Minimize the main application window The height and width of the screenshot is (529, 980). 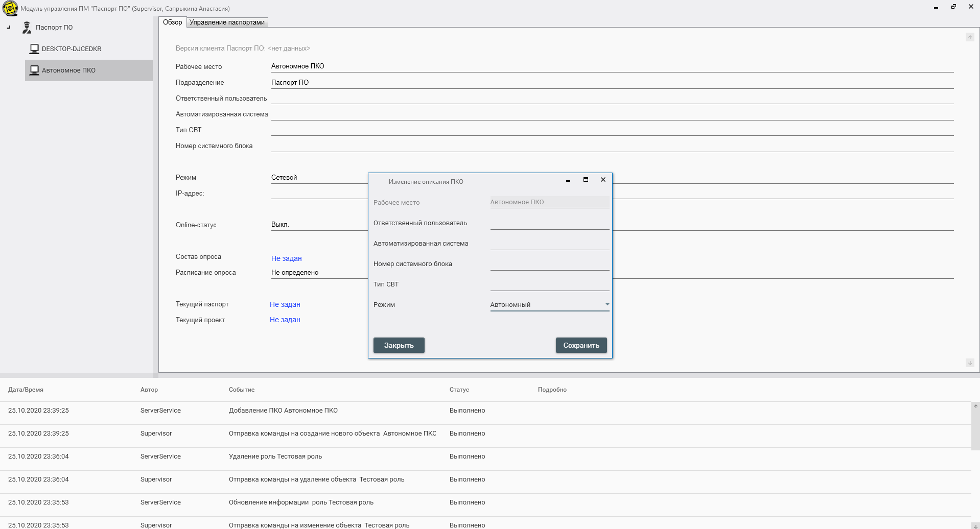[936, 7]
